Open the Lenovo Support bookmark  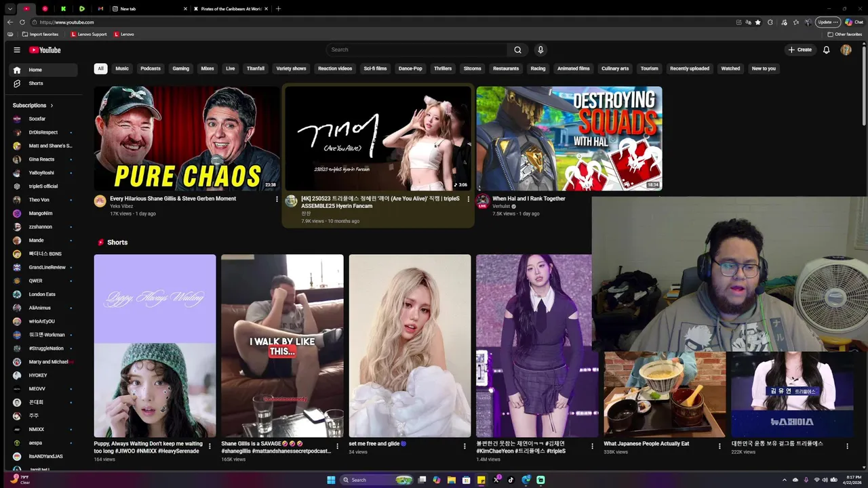pos(89,34)
